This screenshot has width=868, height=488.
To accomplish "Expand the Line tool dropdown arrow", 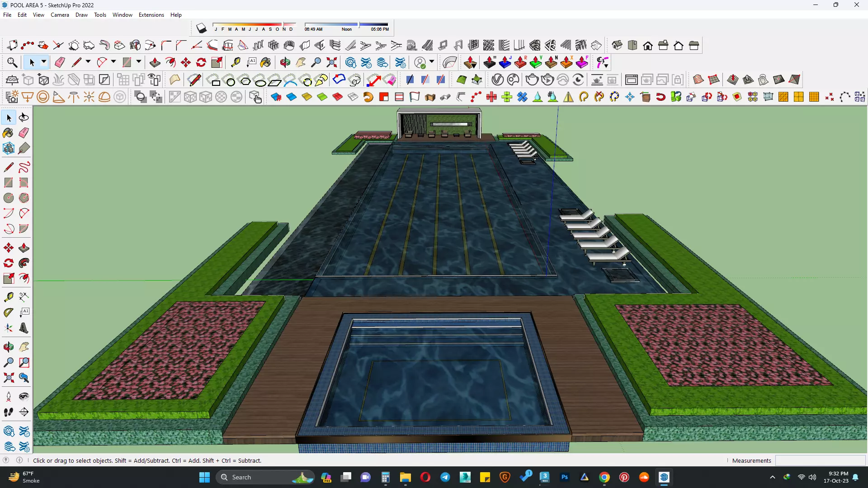I will tap(88, 62).
